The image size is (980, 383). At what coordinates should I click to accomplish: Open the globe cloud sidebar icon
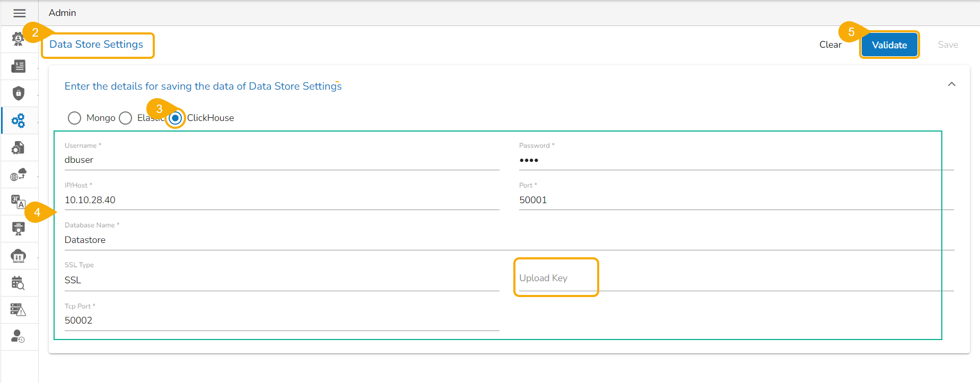pos(19,175)
